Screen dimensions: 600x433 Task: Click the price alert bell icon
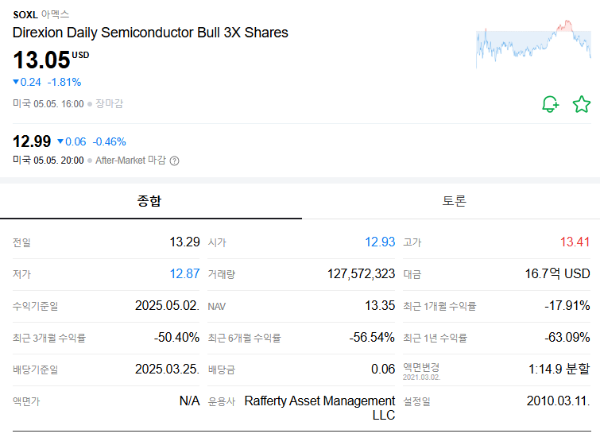(550, 104)
